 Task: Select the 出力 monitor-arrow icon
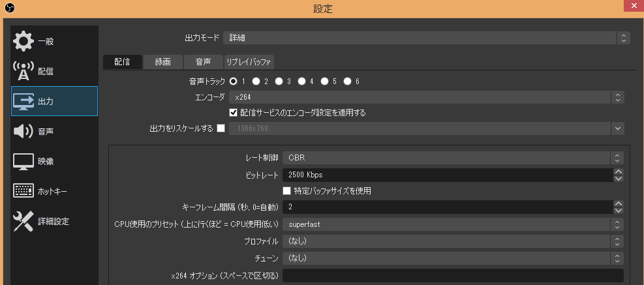click(24, 101)
